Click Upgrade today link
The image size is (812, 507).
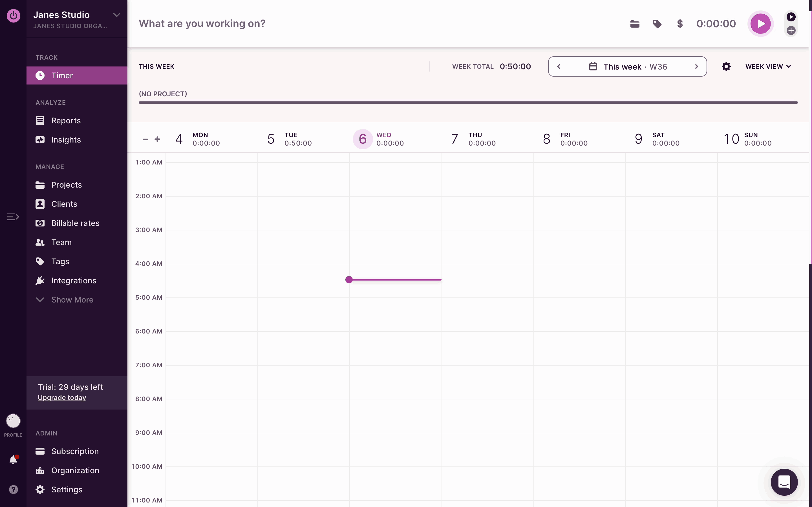tap(62, 398)
